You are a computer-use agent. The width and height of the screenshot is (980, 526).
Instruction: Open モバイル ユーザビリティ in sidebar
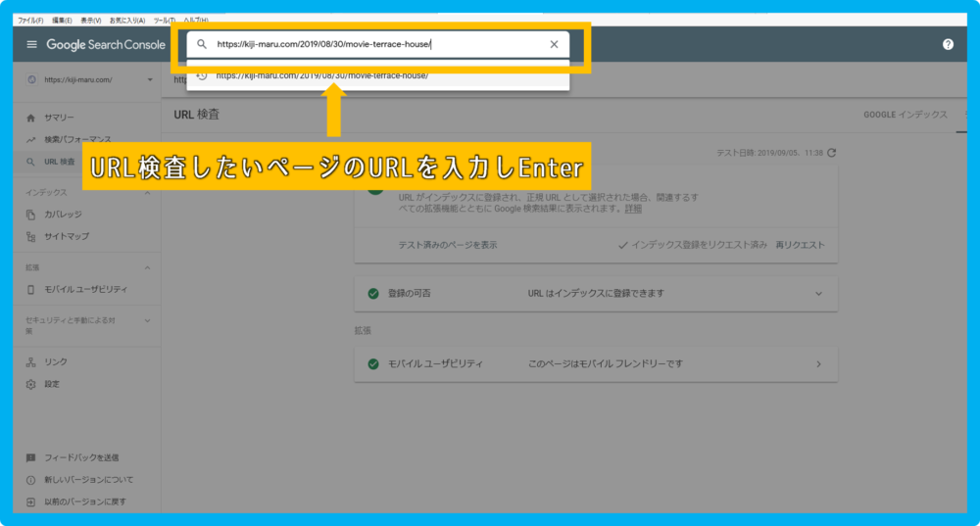coord(85,289)
